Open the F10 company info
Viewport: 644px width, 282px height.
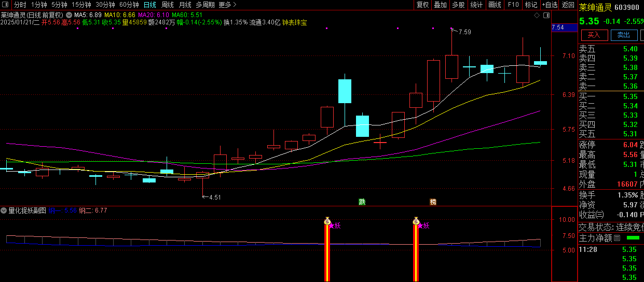(513, 5)
